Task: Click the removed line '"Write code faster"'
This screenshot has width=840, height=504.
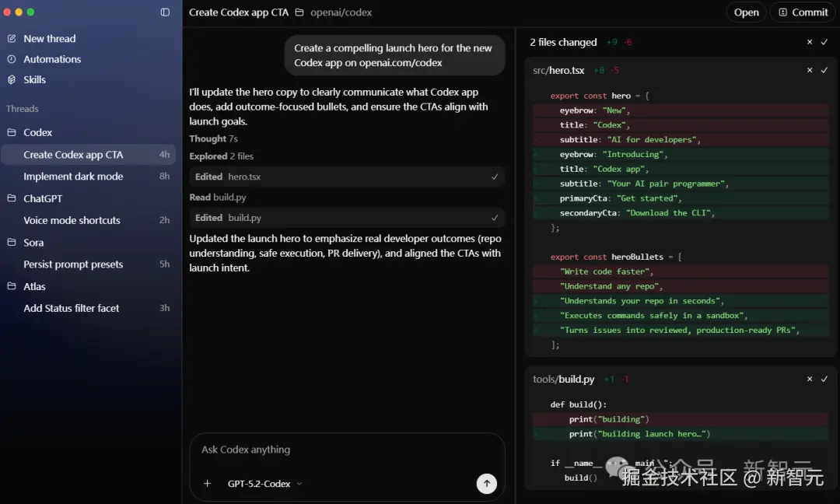Action: [681, 271]
